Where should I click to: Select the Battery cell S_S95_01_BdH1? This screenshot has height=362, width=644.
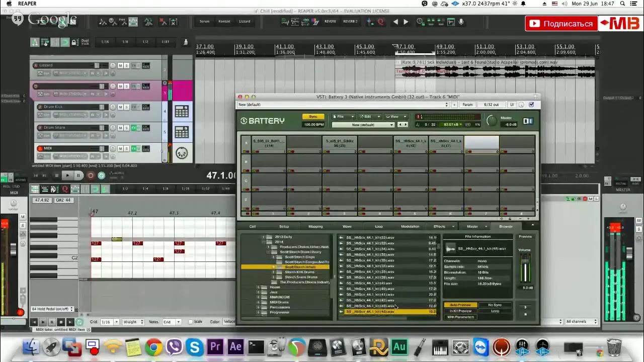coord(269,144)
